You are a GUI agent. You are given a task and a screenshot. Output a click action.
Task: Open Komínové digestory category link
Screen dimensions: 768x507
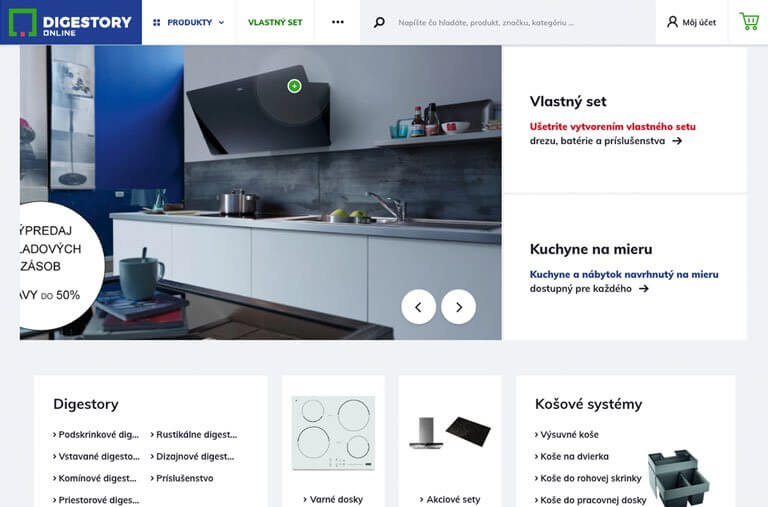click(x=95, y=478)
